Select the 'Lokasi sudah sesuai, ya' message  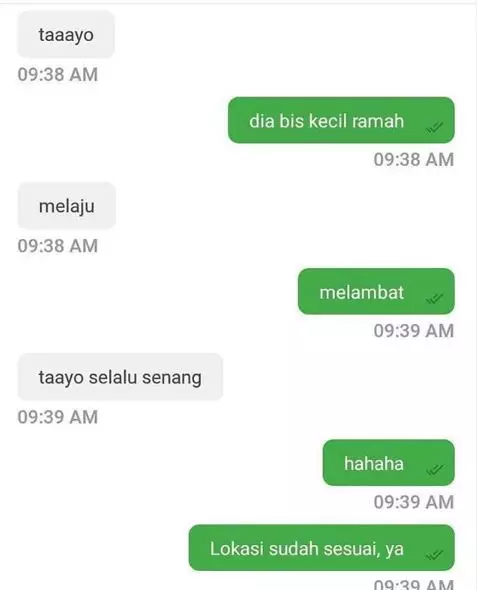click(x=322, y=548)
